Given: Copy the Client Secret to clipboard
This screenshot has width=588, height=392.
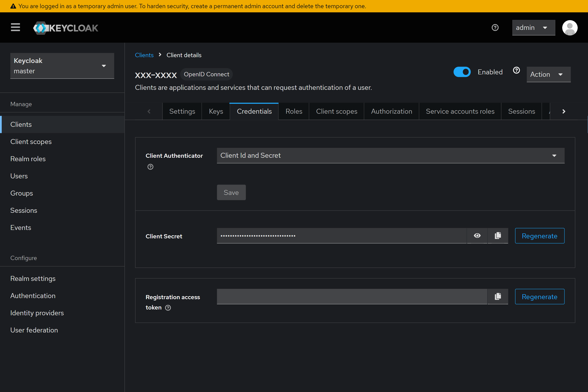Looking at the screenshot, I should (498, 236).
